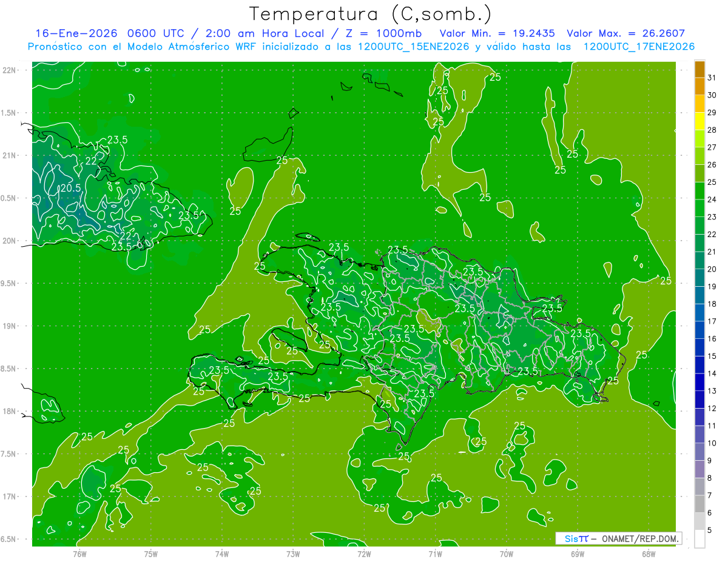Pick the orange swatch between 29 and 30
Screen dimensions: 728x562
pyautogui.click(x=699, y=104)
